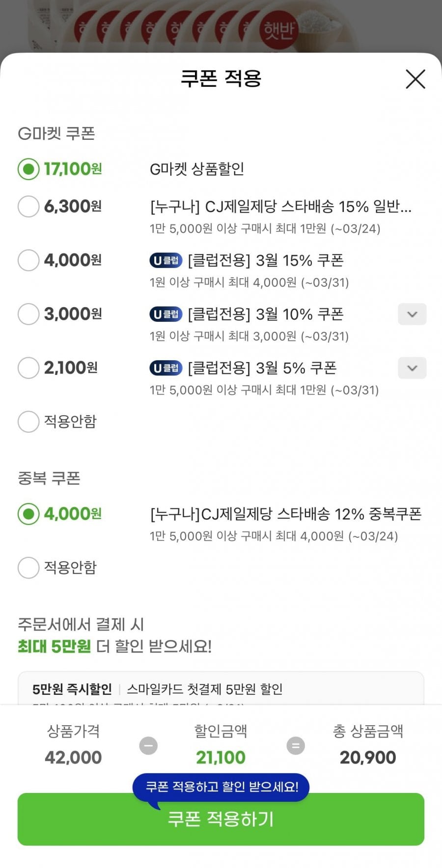Image resolution: width=442 pixels, height=868 pixels.
Task: Close the coupon apply dialog
Action: point(415,79)
